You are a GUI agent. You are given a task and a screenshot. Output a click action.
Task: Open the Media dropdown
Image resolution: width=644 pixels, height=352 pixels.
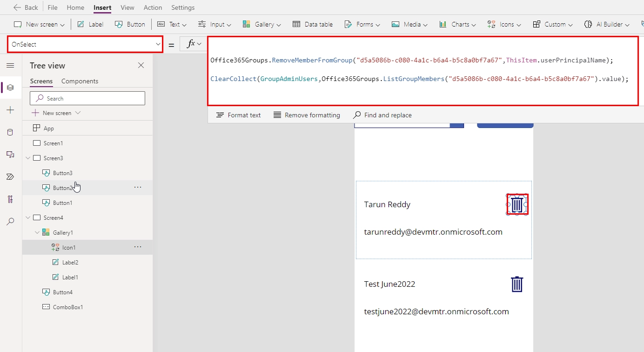(x=409, y=24)
